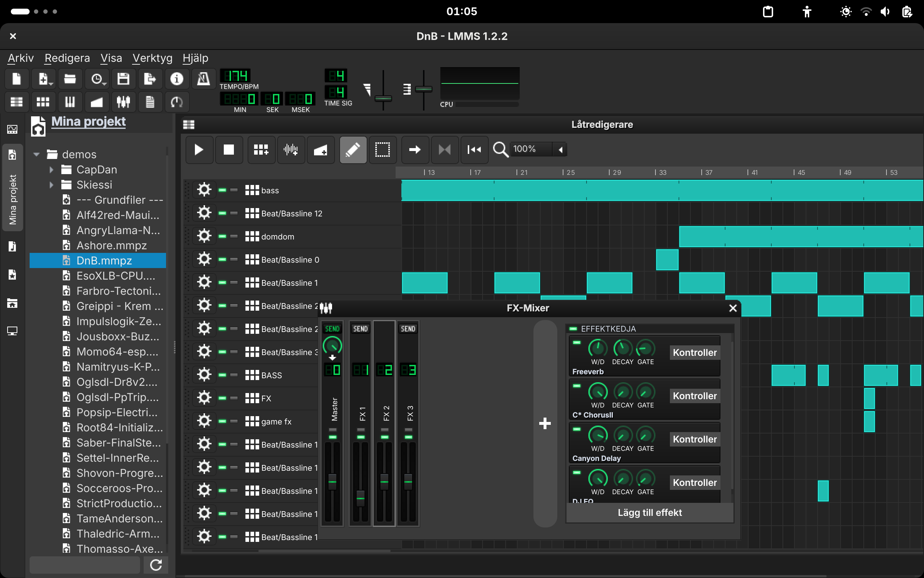The width and height of the screenshot is (924, 578).
Task: Add a new FX channel with plus
Action: (x=545, y=423)
